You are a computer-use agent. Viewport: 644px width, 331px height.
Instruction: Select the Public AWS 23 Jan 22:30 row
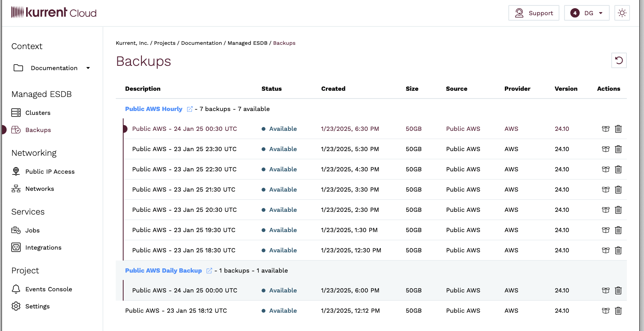184,169
